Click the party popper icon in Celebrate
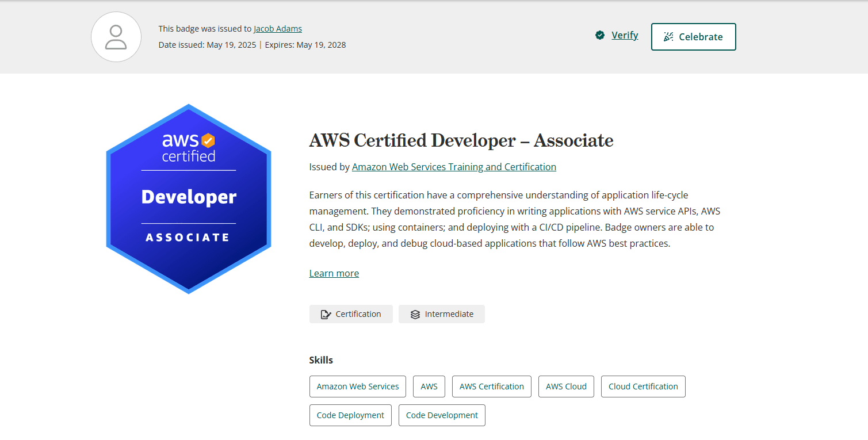 click(668, 37)
